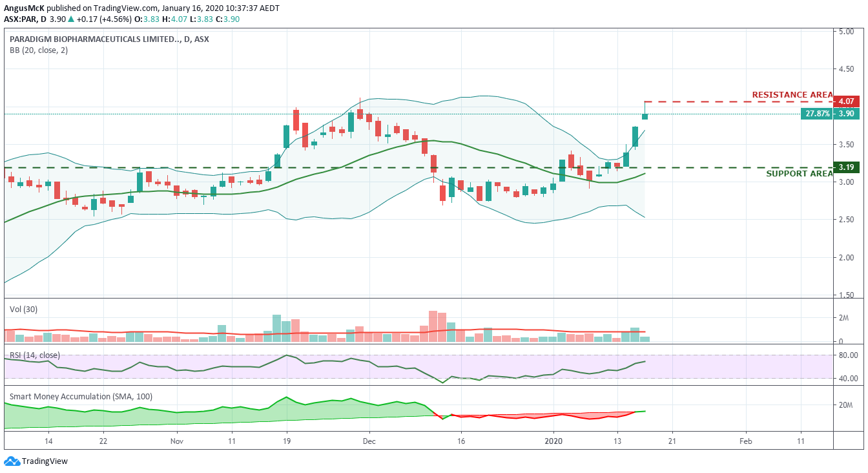The height and width of the screenshot is (473, 868).
Task: Click the 2.00 price axis label
Action: pos(847,258)
